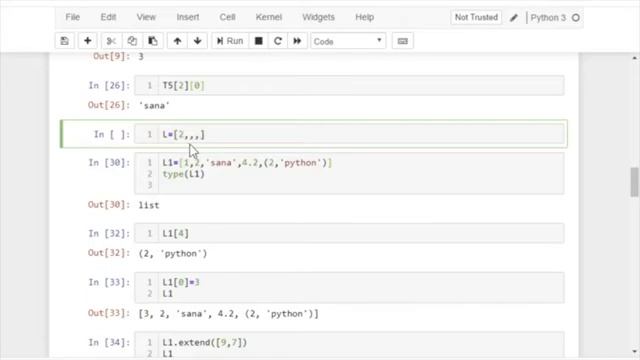640x360 pixels.
Task: Open the cell type Code dropdown
Action: [348, 41]
